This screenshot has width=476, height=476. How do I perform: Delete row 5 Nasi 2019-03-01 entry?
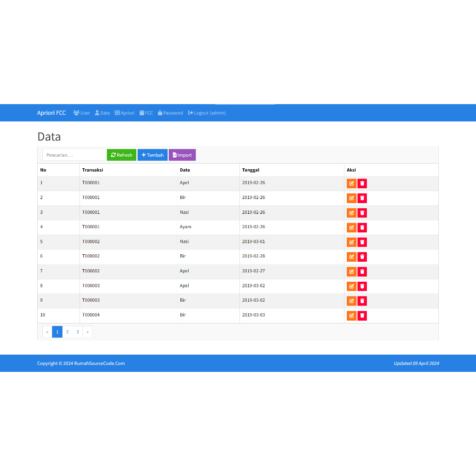point(362,242)
